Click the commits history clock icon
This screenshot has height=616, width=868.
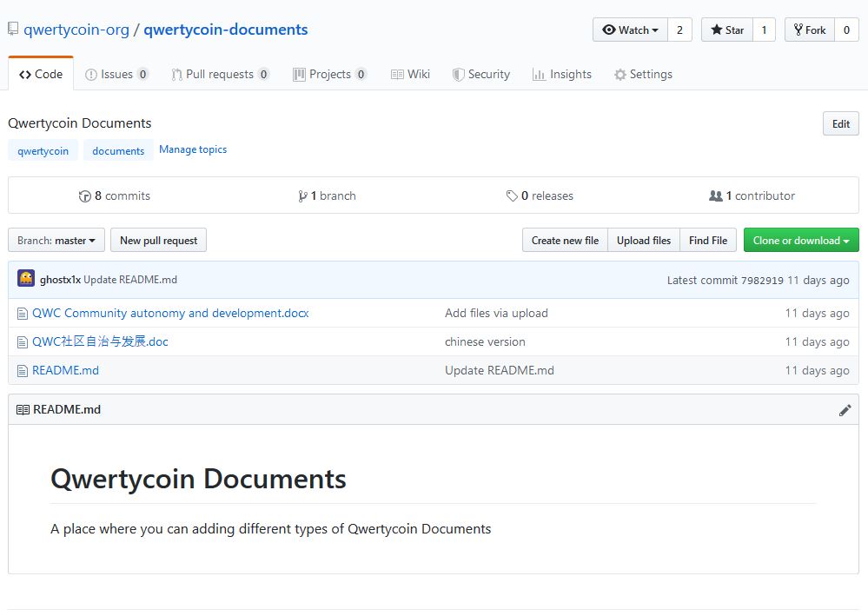click(x=84, y=196)
